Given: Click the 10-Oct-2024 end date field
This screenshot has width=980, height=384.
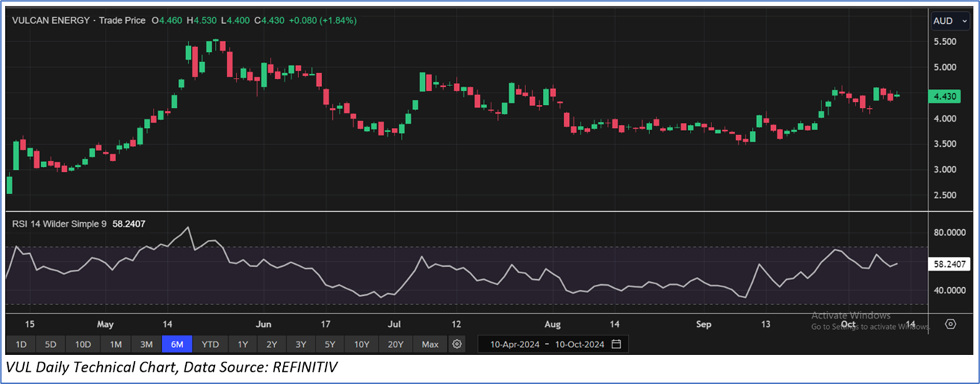Looking at the screenshot, I should tap(578, 344).
